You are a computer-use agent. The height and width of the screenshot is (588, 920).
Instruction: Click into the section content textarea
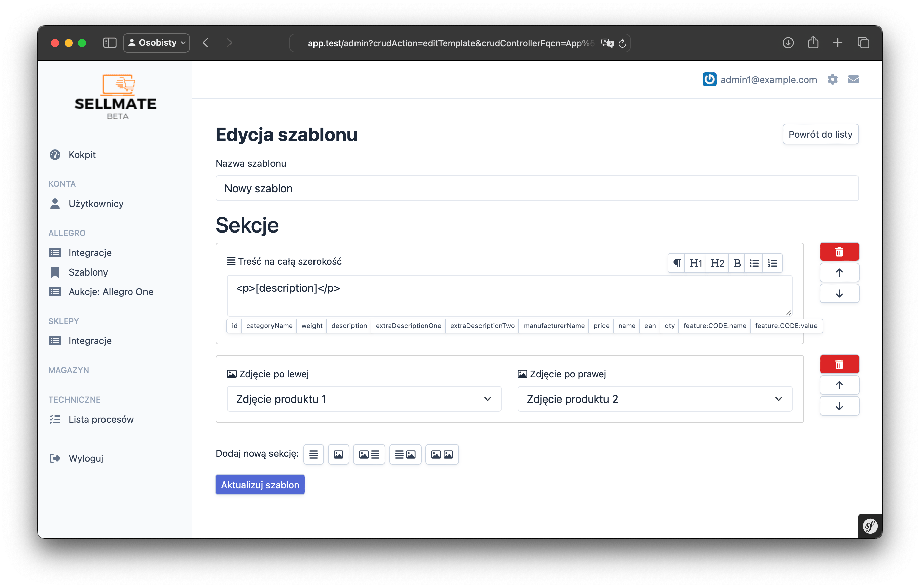510,295
